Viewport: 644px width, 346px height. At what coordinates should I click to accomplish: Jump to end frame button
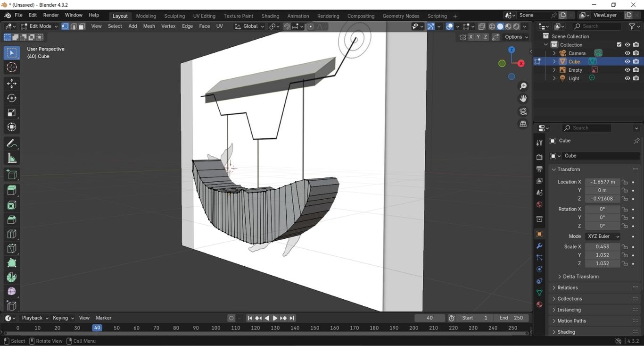pos(292,319)
